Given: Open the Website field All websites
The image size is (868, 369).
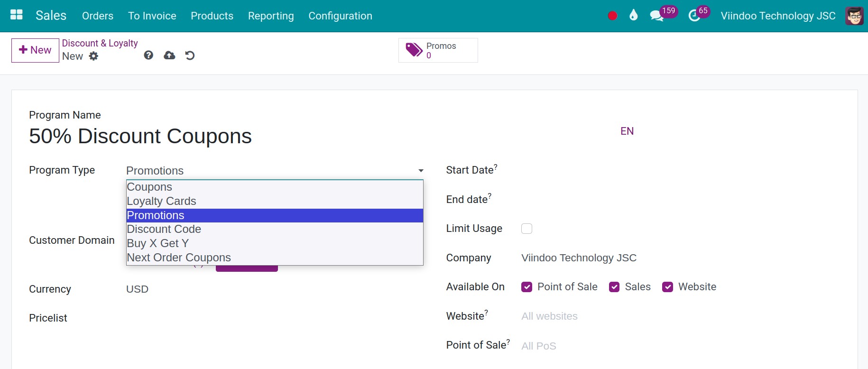Looking at the screenshot, I should tap(681, 316).
